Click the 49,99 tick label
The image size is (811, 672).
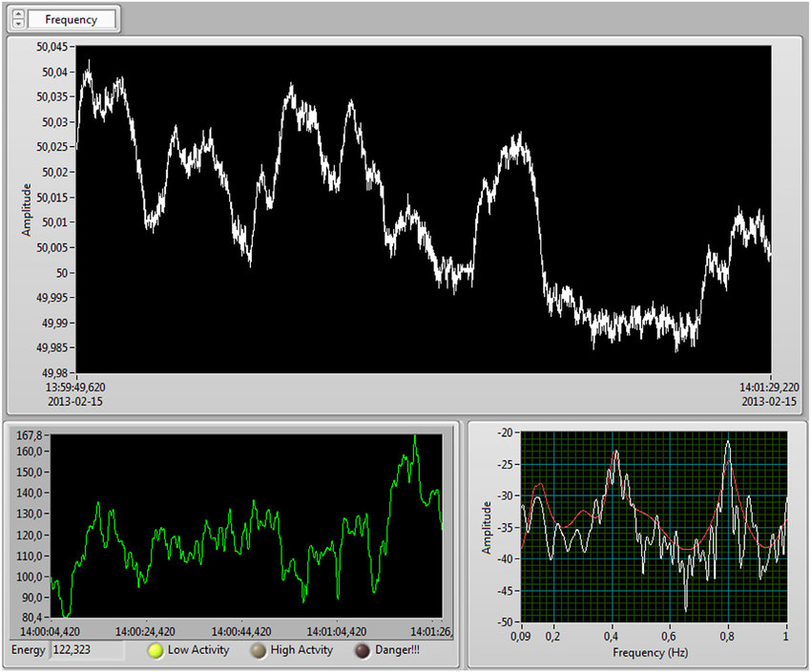click(54, 324)
